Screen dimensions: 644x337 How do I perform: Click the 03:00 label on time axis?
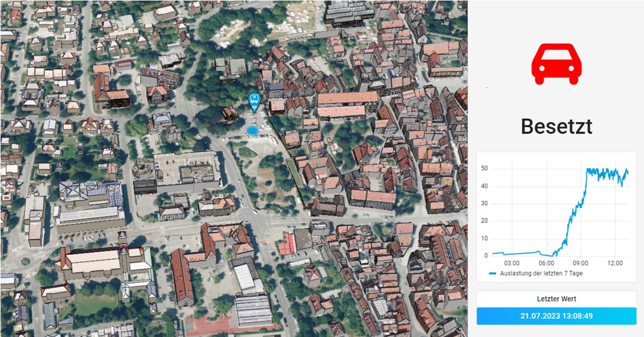click(512, 263)
